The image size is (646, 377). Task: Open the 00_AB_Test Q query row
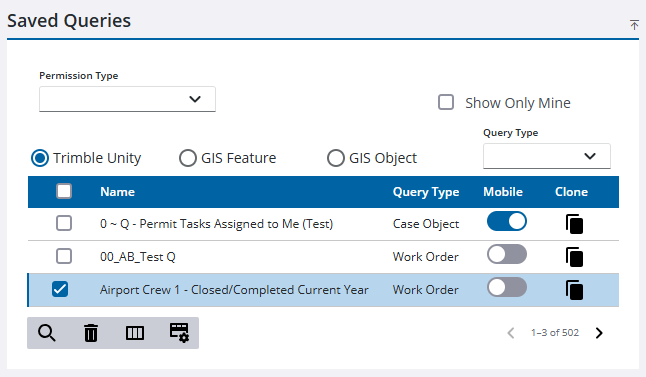click(x=323, y=257)
